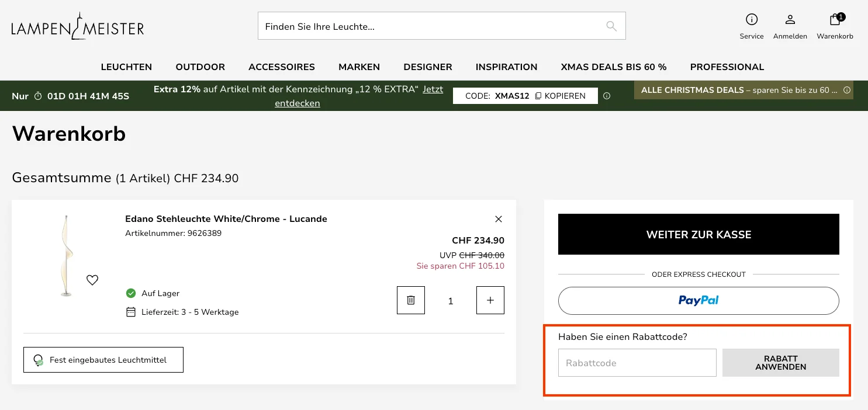This screenshot has width=868, height=410.
Task: Remove item using the trash icon
Action: (x=411, y=300)
